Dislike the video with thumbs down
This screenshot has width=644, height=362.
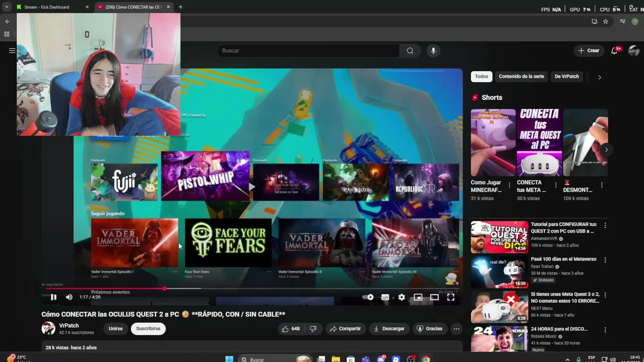coord(313,329)
